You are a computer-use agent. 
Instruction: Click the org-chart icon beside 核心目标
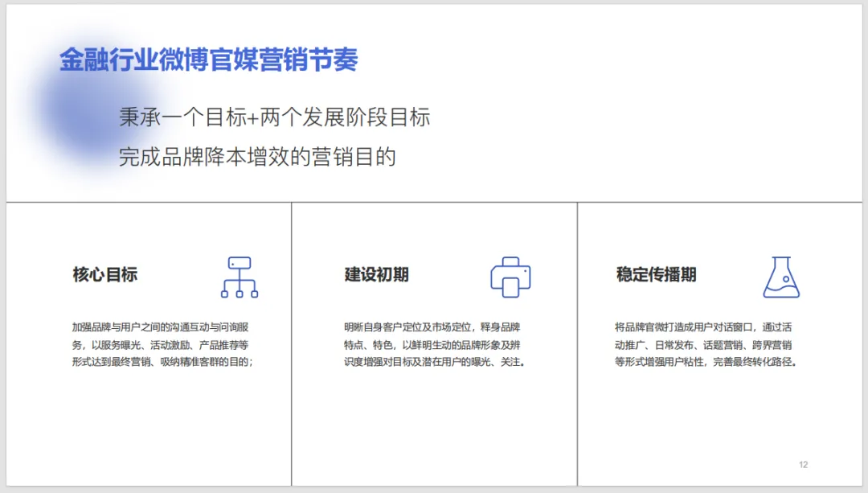(x=240, y=277)
